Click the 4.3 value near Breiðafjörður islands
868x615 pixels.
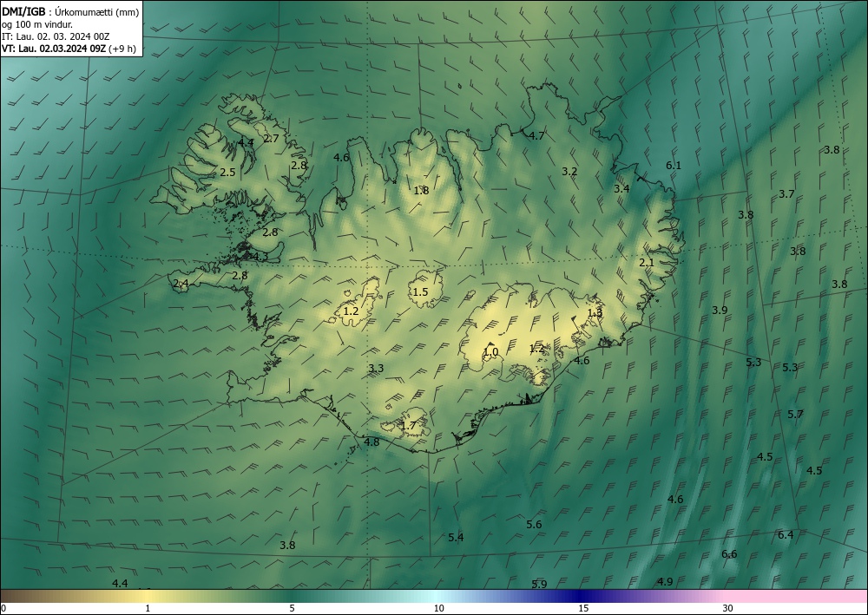pyautogui.click(x=260, y=257)
